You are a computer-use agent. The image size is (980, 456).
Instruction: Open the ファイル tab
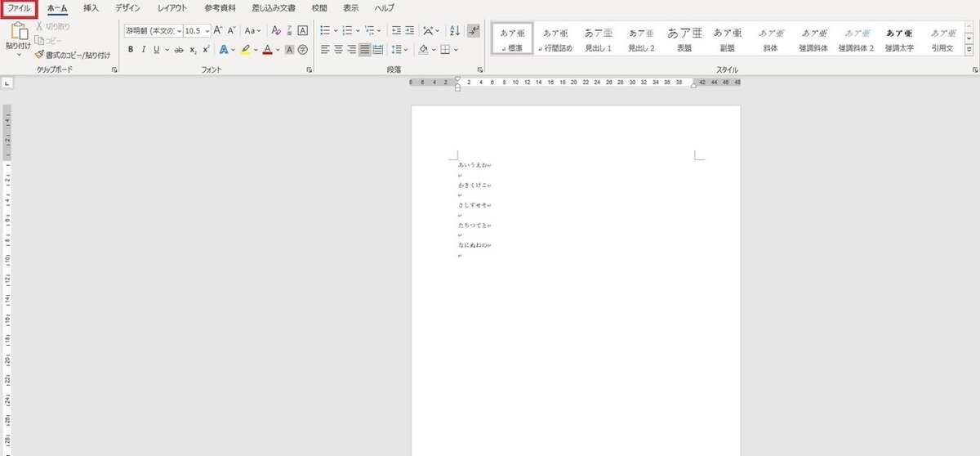tap(20, 7)
